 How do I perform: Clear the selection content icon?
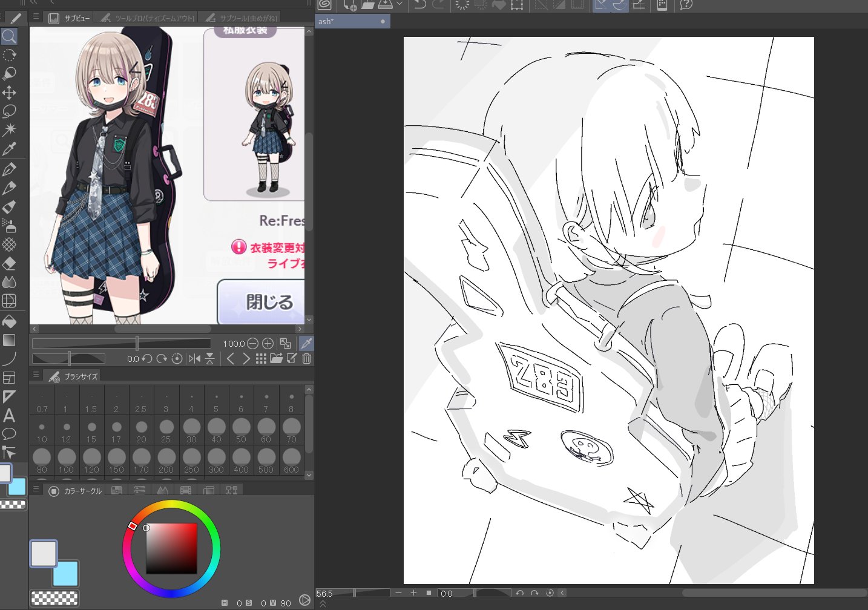coord(462,5)
